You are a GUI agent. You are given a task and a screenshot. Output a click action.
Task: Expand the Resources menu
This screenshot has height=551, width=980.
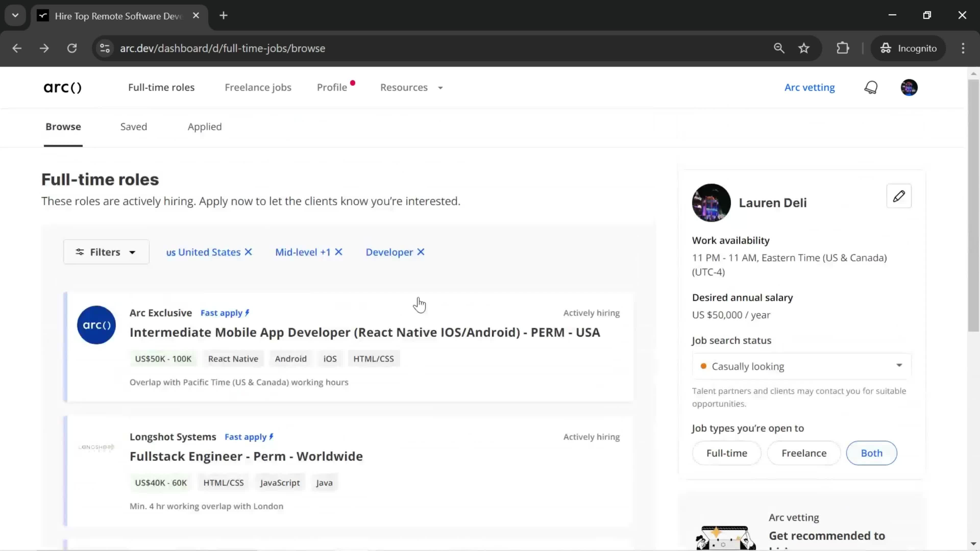point(412,87)
